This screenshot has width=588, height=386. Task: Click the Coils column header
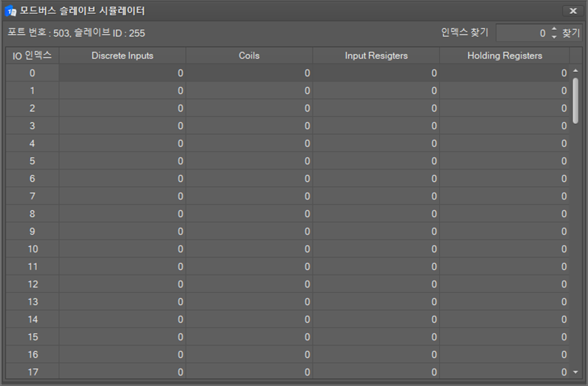249,56
